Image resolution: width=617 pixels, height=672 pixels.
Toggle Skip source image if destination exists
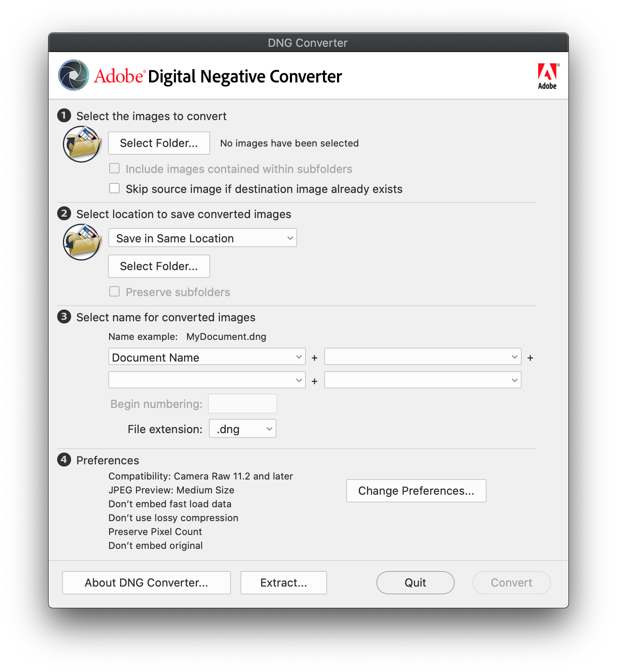pyautogui.click(x=114, y=189)
